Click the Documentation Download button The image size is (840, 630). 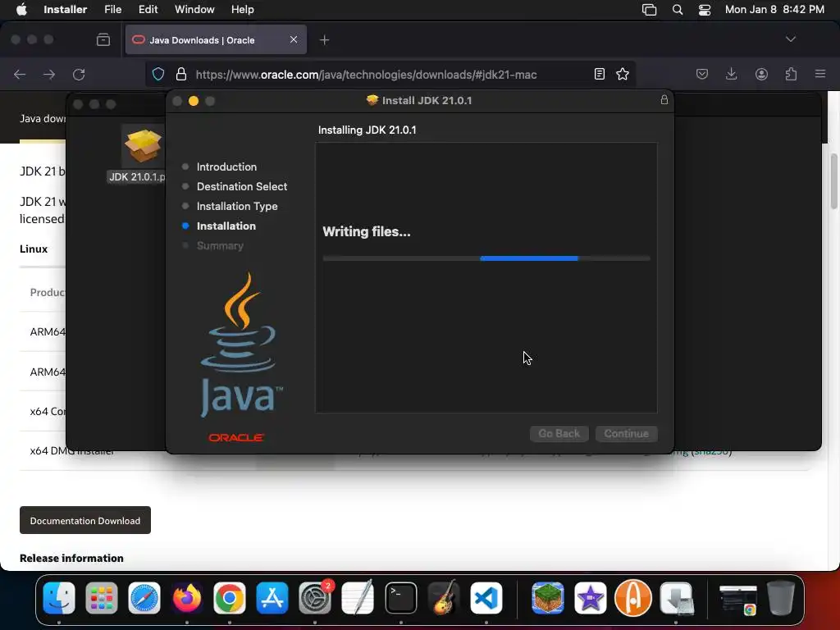coord(85,520)
